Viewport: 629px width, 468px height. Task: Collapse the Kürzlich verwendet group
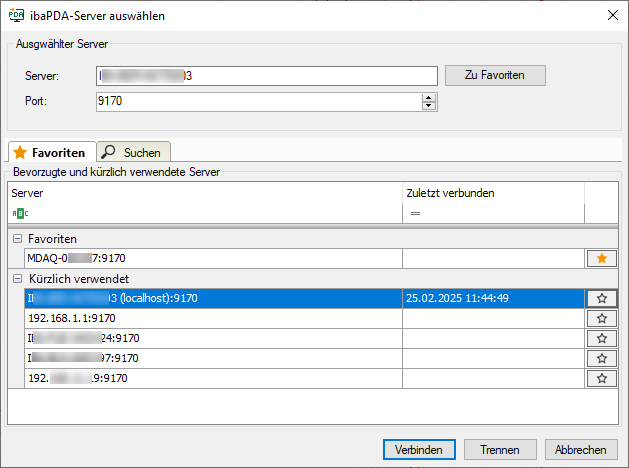tap(17, 278)
